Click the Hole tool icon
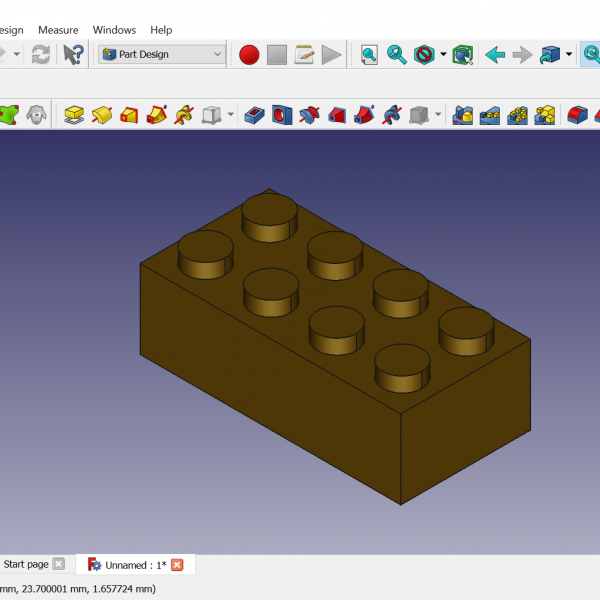This screenshot has height=600, width=600. [x=282, y=115]
